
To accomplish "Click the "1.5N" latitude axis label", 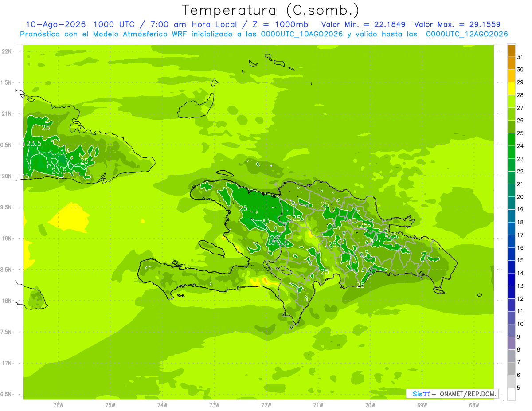I will (6, 82).
